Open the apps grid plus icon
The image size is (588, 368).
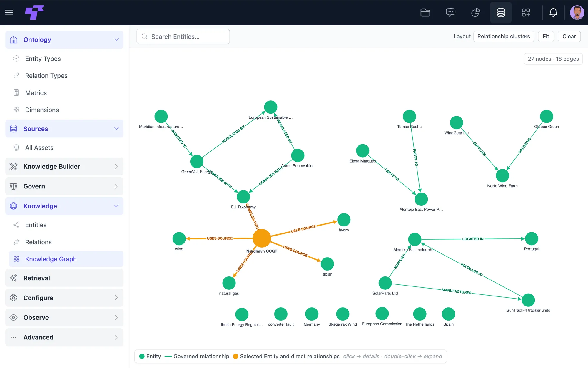coord(526,13)
